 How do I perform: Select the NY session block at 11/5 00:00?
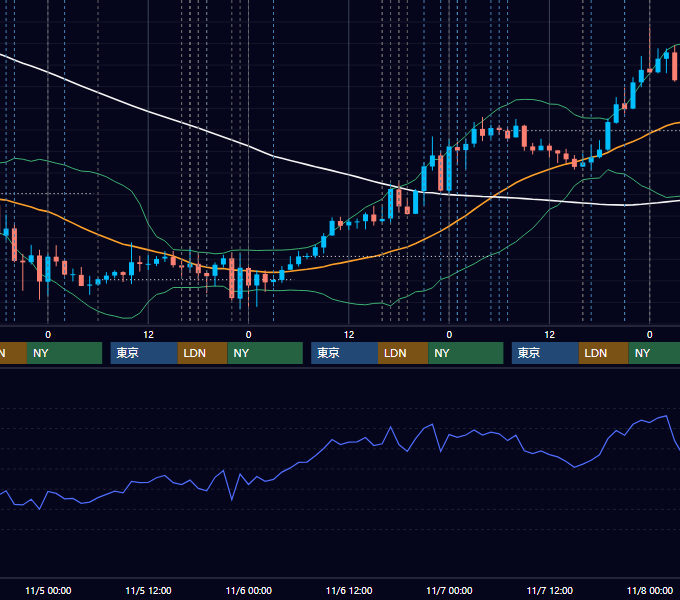[64, 353]
